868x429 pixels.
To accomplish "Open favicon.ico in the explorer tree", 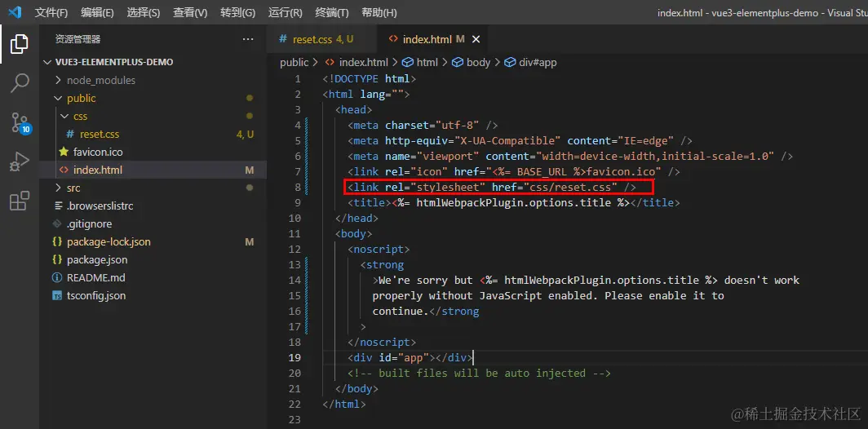I will click(x=153, y=152).
